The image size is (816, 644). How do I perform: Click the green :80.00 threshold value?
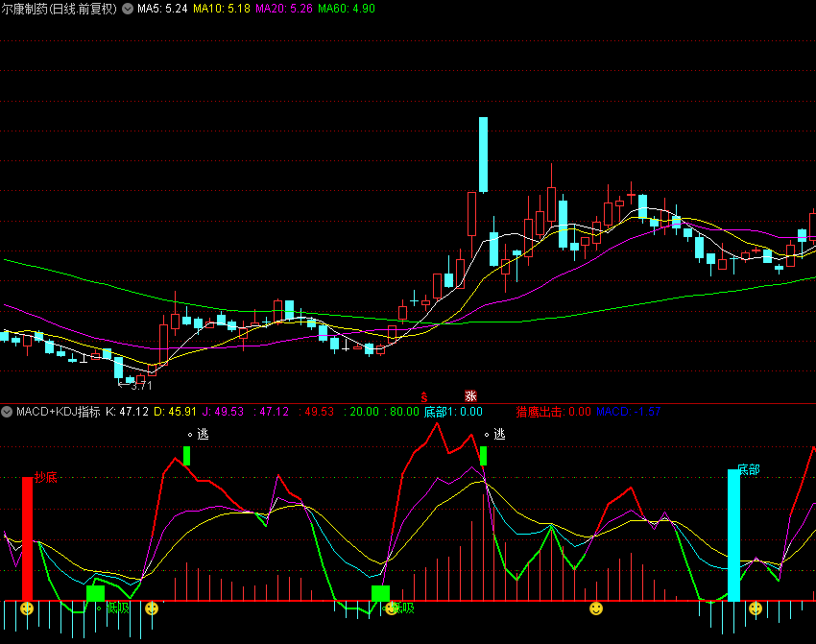[401, 412]
